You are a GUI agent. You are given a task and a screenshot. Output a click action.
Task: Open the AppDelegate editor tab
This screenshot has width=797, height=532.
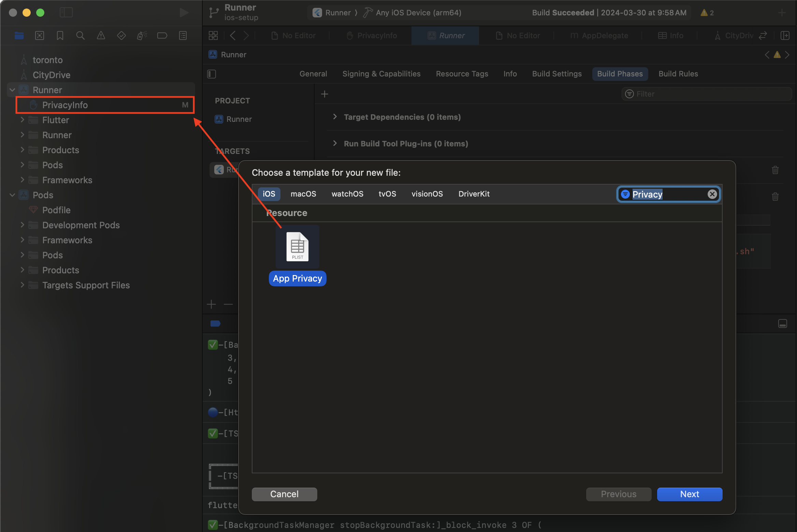point(599,35)
